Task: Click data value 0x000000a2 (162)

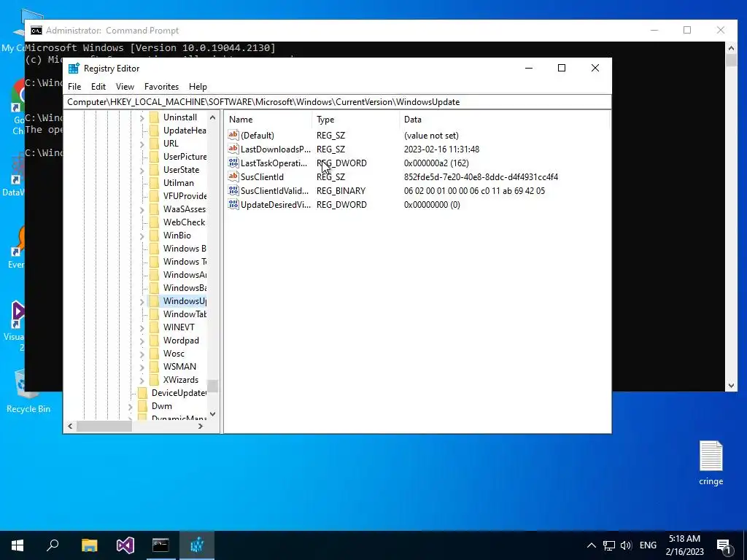Action: coord(436,163)
